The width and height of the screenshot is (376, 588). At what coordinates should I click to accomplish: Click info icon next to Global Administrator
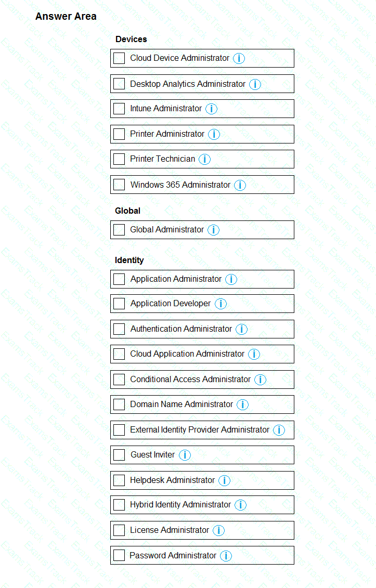[x=214, y=230]
